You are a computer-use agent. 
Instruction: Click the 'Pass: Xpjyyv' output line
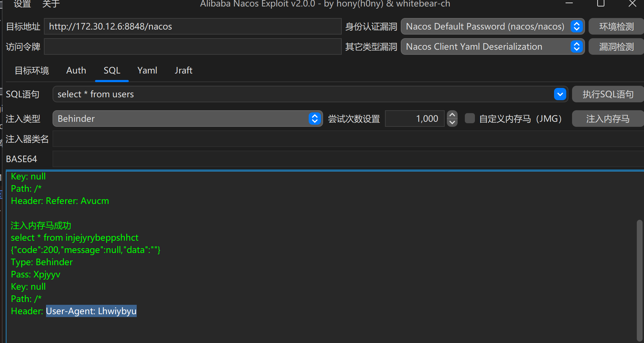(x=36, y=275)
